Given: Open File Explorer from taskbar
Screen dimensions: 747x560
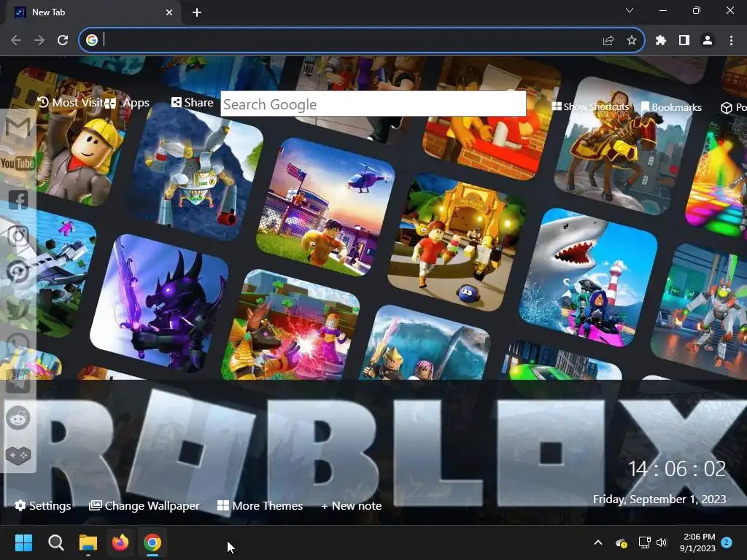Looking at the screenshot, I should [x=88, y=542].
